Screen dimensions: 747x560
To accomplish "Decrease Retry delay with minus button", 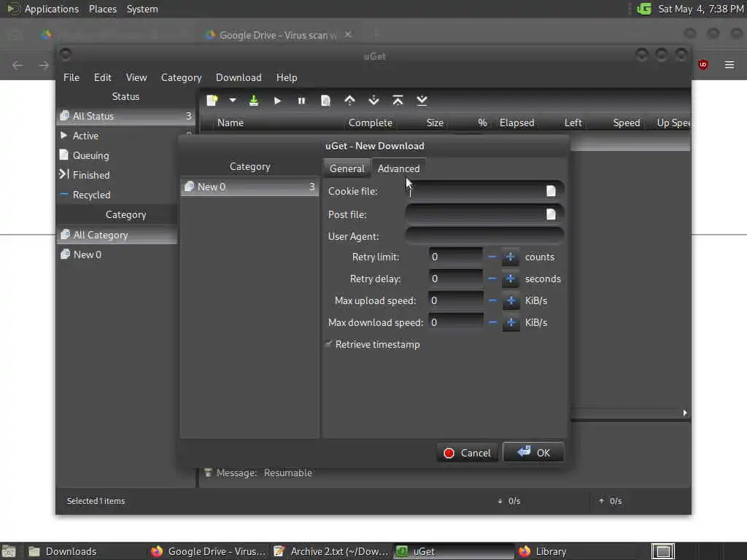I will [492, 279].
